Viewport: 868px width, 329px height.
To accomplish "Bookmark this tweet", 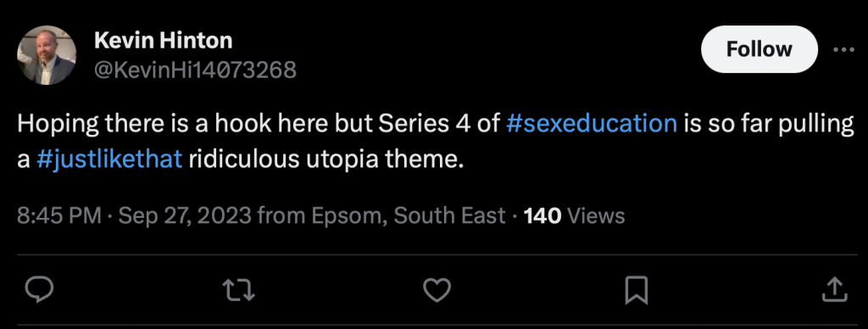I will click(636, 290).
